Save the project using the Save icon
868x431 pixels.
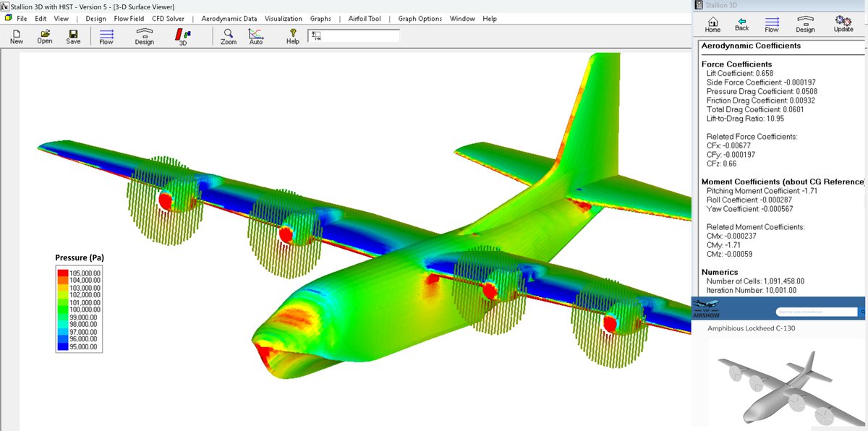(72, 35)
